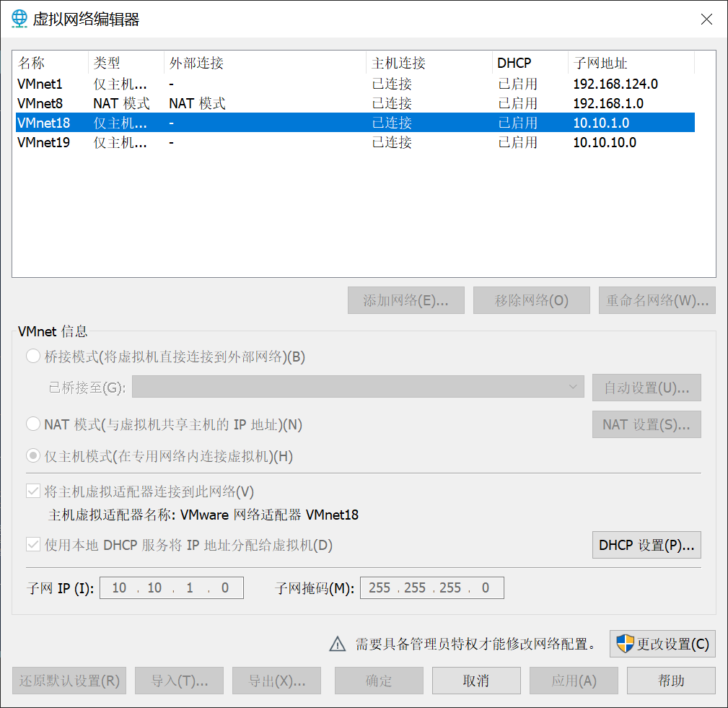Image resolution: width=728 pixels, height=708 pixels.
Task: Click 更改设置(C) button
Action: (662, 644)
